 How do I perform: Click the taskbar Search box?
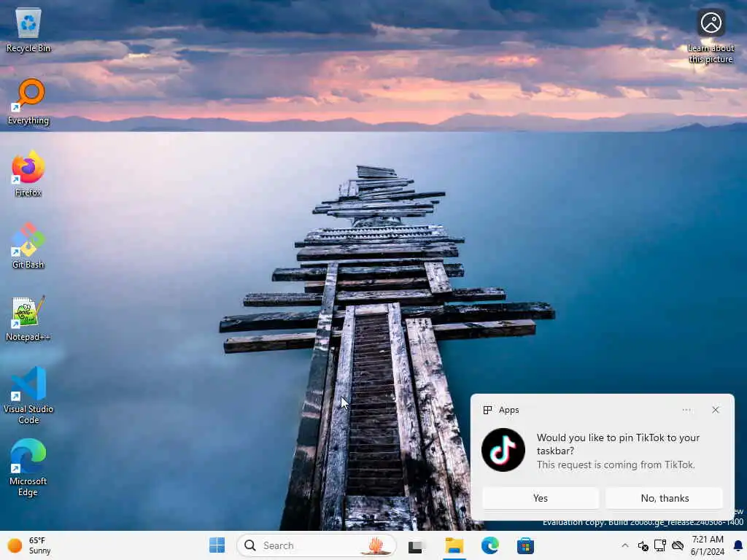click(x=317, y=545)
